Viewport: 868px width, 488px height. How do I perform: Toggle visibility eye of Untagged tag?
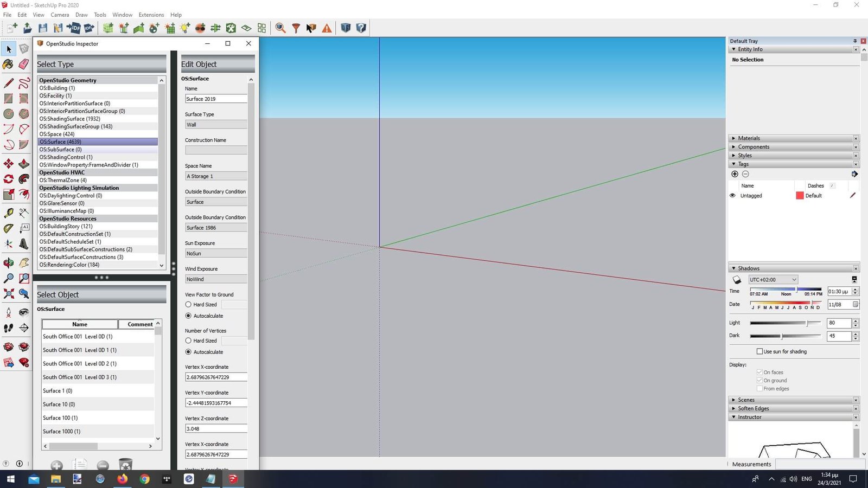click(x=732, y=196)
